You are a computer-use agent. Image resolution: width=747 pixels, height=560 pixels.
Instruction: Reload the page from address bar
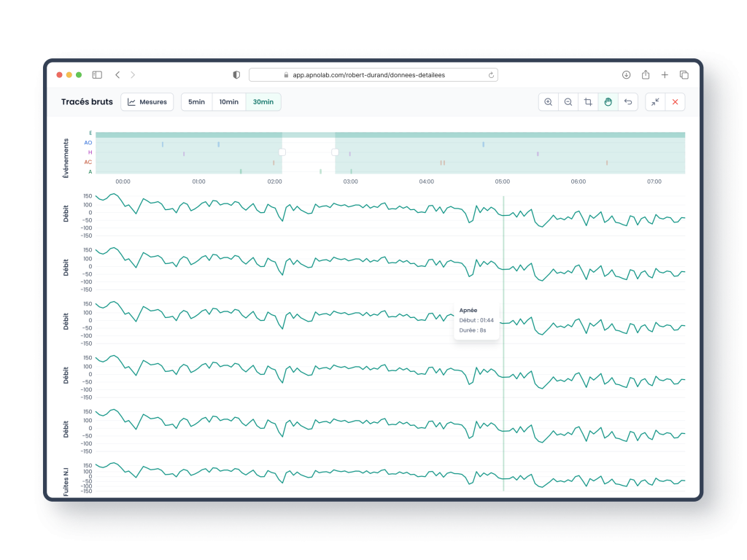click(492, 75)
